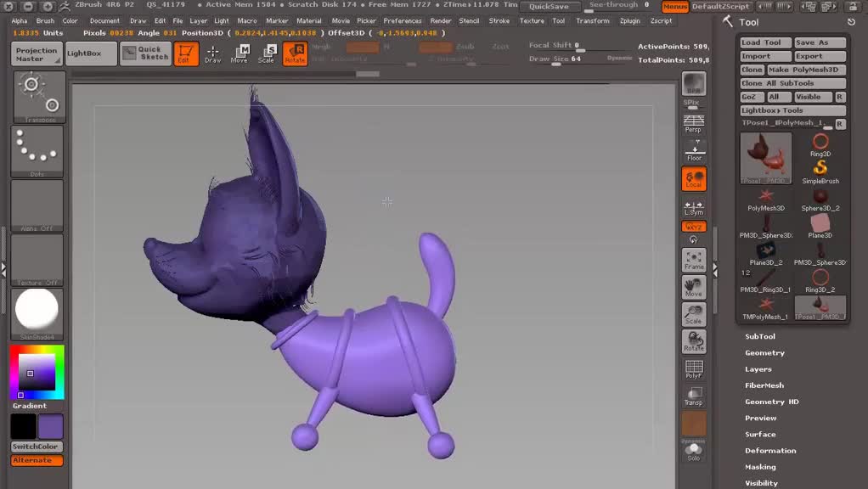Viewport: 868px width, 489px height.
Task: Open the SkinShade4 material selector
Action: click(37, 313)
